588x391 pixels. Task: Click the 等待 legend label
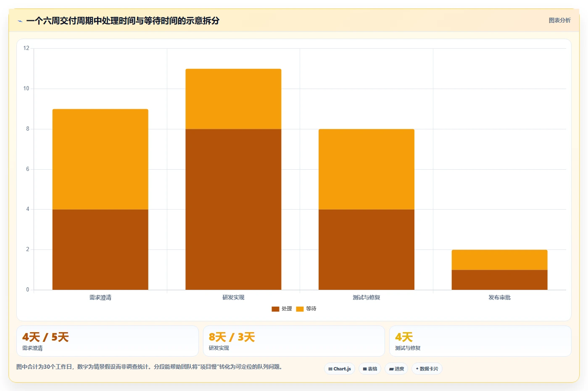pos(311,309)
